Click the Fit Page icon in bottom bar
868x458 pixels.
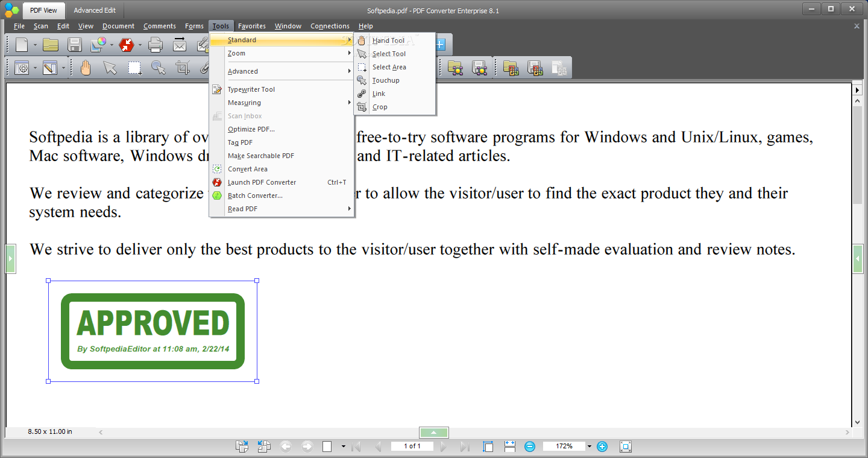point(488,447)
